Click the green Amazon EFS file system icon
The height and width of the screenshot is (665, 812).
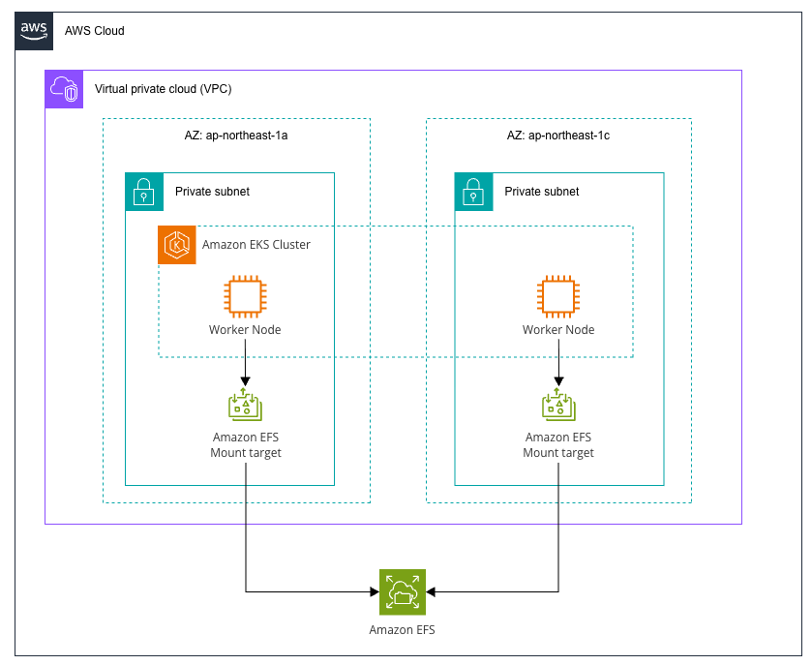click(x=403, y=592)
